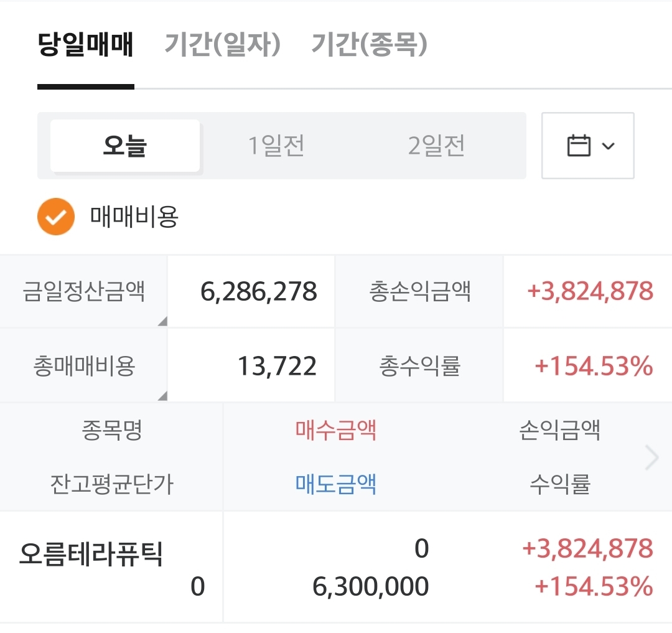Viewport: 672px width, 633px height.
Task: Click the 수익률 column header
Action: coord(559,484)
